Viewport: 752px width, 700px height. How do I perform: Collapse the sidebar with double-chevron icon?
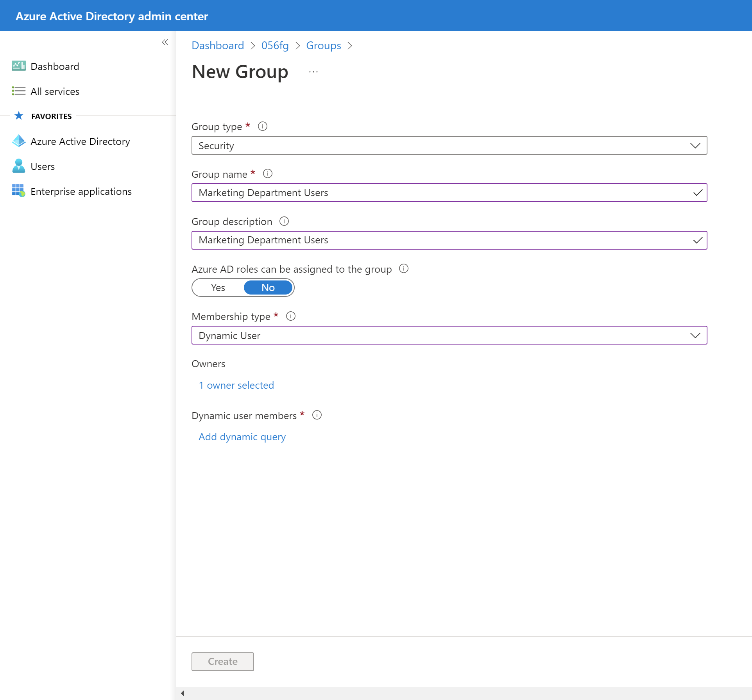click(165, 42)
